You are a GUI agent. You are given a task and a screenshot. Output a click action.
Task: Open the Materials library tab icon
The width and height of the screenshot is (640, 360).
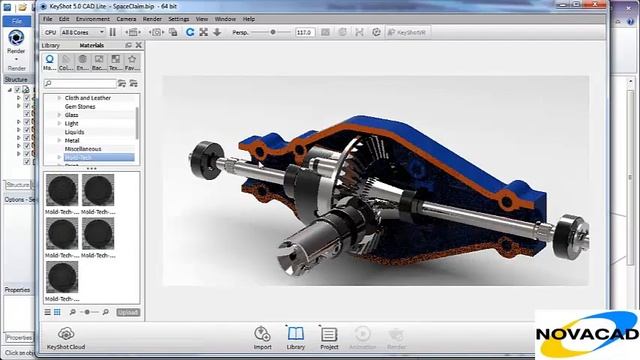tap(49, 62)
